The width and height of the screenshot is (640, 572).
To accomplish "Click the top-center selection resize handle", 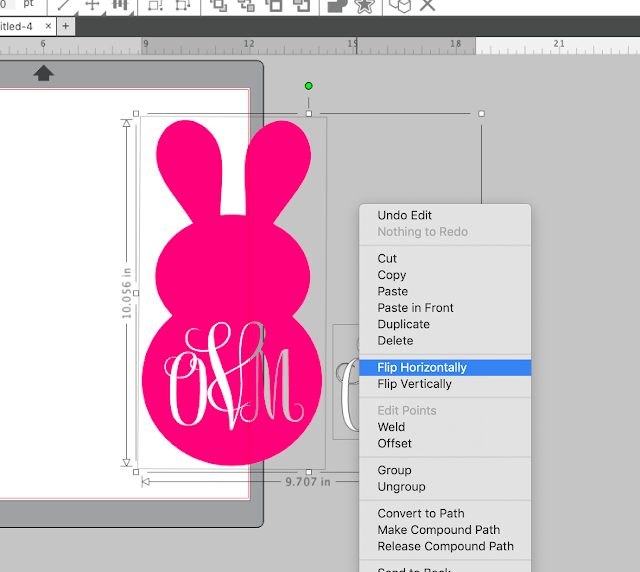I will (309, 114).
